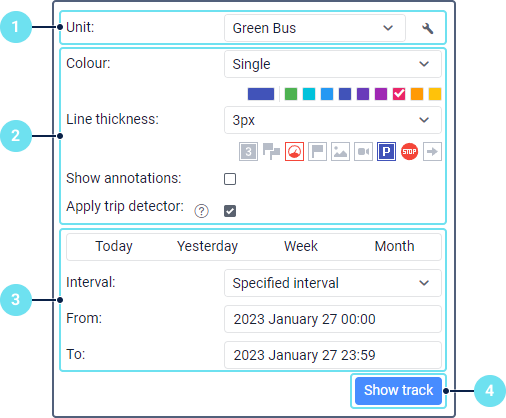Toggle the video markers icon
The height and width of the screenshot is (418, 506).
click(x=363, y=152)
